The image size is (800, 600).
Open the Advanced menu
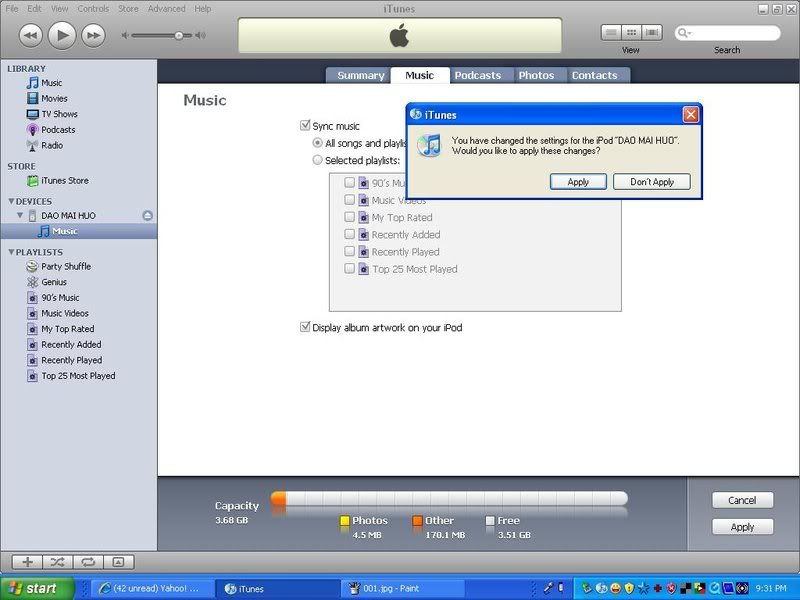tap(166, 9)
